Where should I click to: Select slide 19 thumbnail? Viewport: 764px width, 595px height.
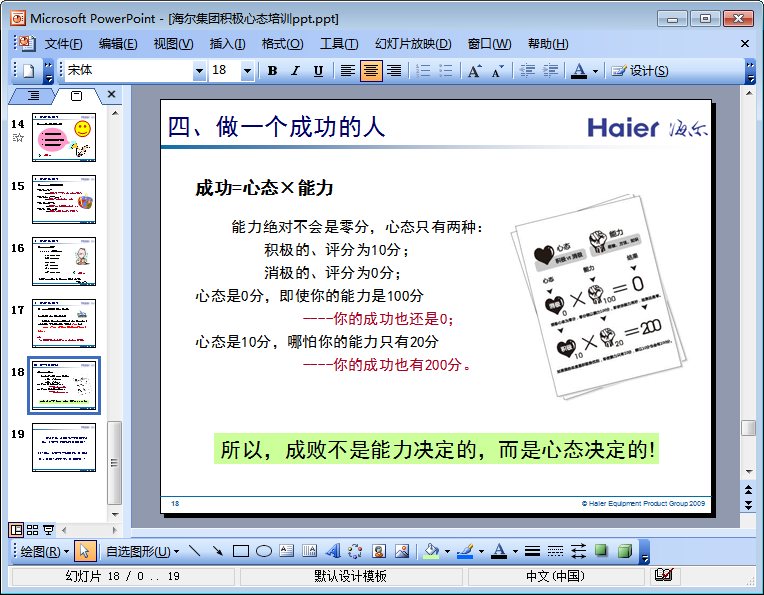coord(64,447)
